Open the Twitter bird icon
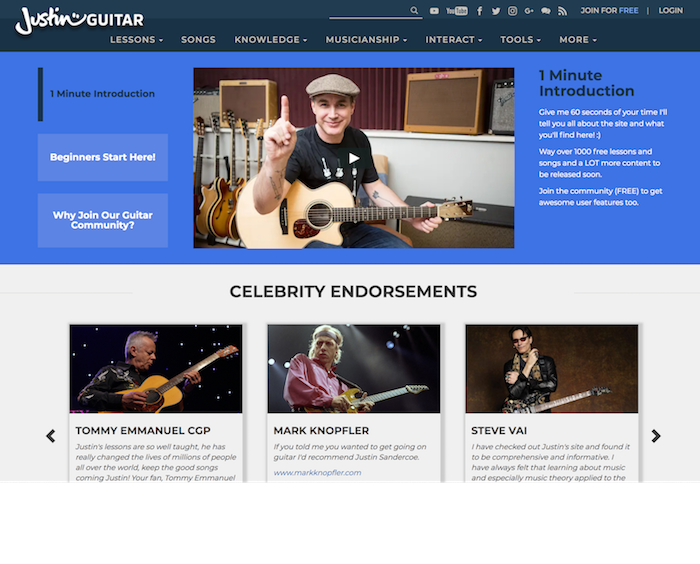 496,11
